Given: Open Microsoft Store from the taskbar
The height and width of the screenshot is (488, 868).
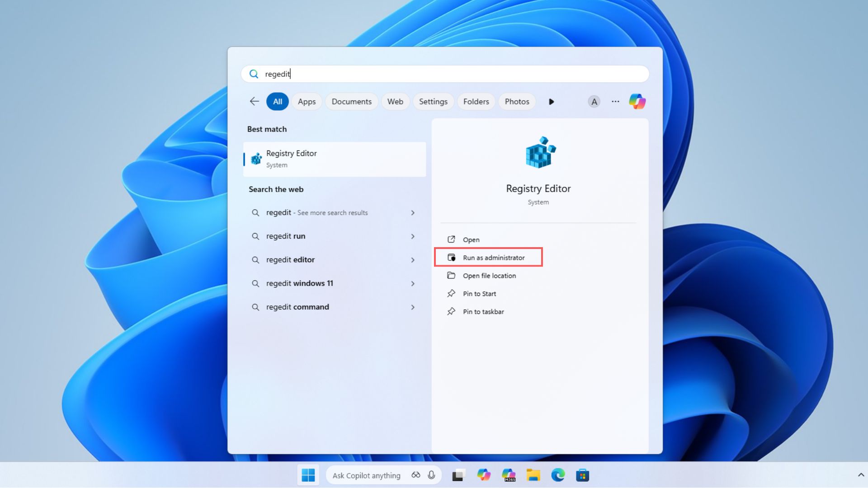Looking at the screenshot, I should 582,475.
